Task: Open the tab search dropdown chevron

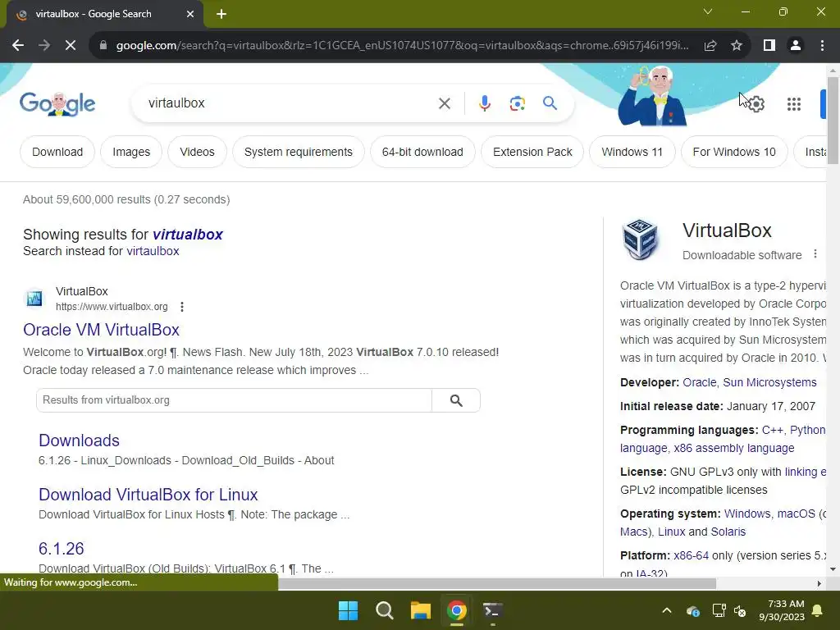Action: pyautogui.click(x=708, y=11)
